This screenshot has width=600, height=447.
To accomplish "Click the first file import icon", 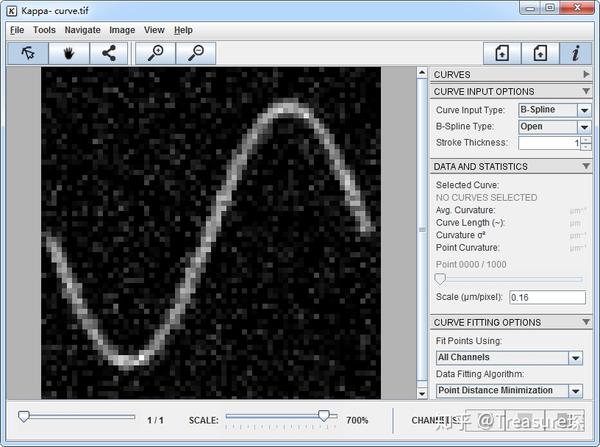I will click(x=502, y=53).
